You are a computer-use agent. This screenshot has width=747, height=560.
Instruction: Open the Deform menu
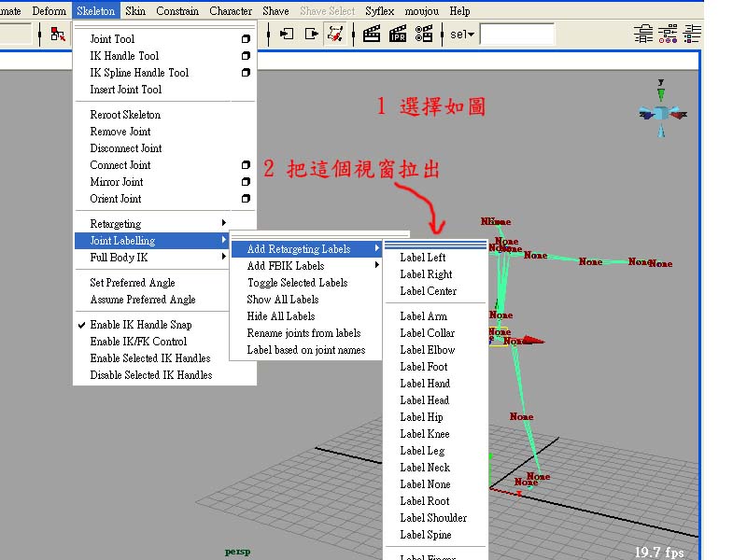point(49,10)
